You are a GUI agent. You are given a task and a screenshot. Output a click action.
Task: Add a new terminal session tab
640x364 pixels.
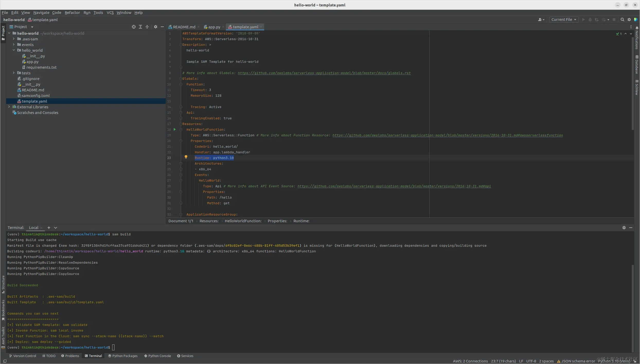coord(49,228)
